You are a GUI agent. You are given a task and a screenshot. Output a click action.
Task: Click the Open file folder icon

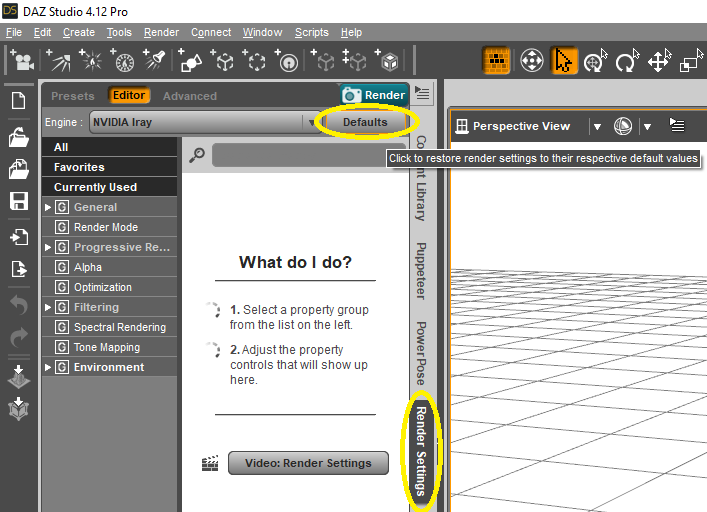pos(18,137)
